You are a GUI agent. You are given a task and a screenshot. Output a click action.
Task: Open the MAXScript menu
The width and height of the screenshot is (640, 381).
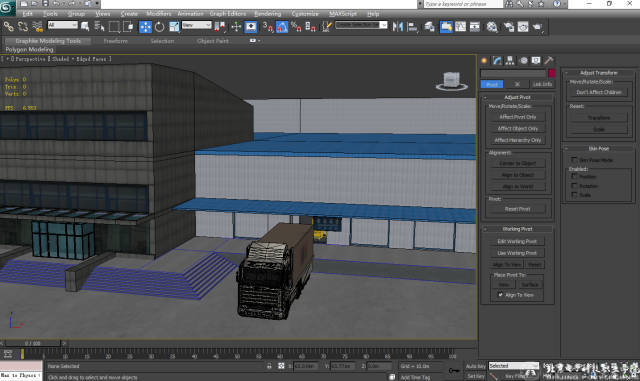click(343, 14)
